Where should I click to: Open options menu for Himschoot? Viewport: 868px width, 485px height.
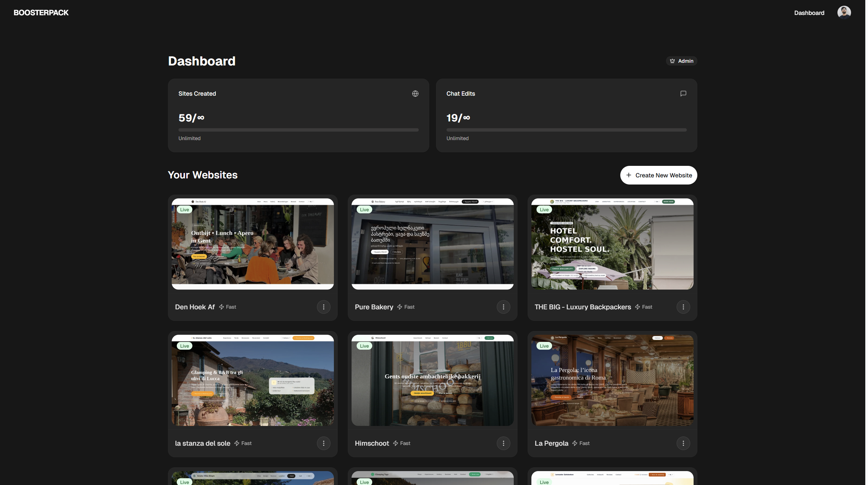coord(503,443)
